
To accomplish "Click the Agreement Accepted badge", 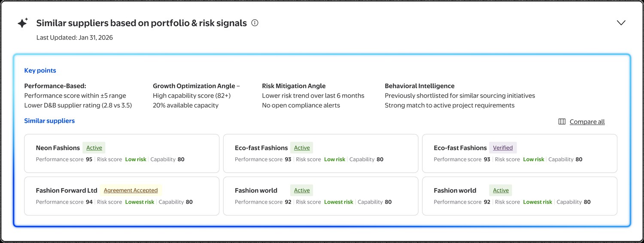I will coord(131,190).
